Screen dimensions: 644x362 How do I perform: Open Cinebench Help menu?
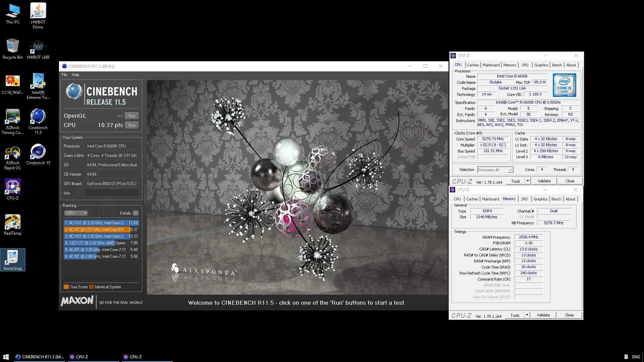click(75, 75)
